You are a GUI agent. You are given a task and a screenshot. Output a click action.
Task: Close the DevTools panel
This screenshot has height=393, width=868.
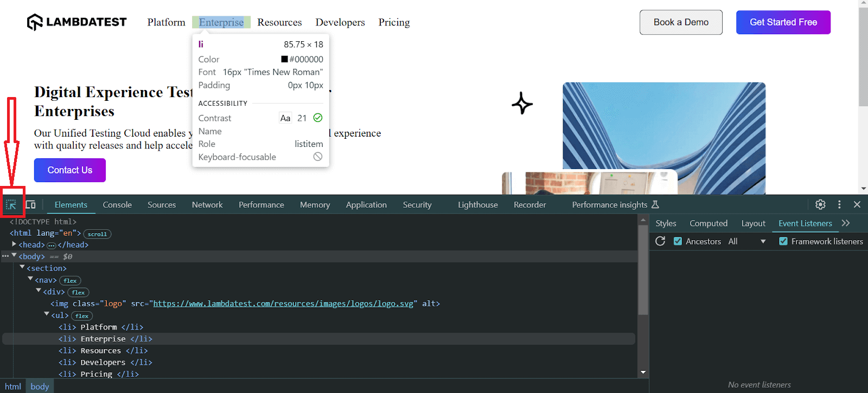pos(857,204)
